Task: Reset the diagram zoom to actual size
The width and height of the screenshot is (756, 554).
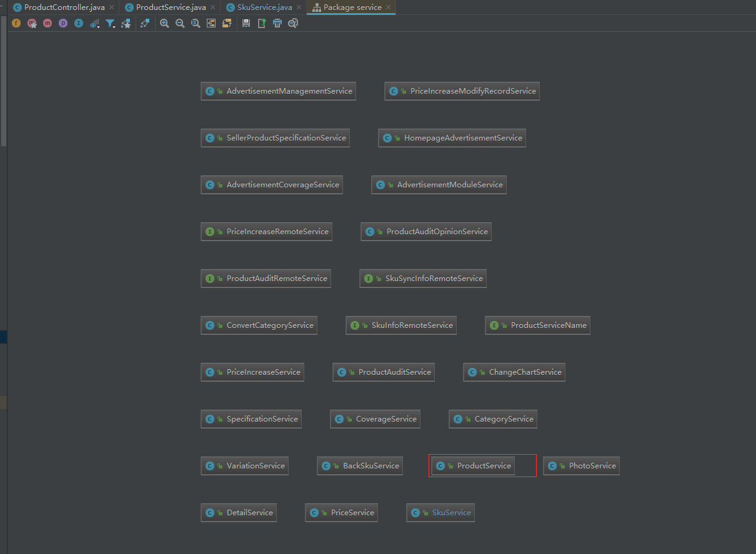Action: pos(195,23)
